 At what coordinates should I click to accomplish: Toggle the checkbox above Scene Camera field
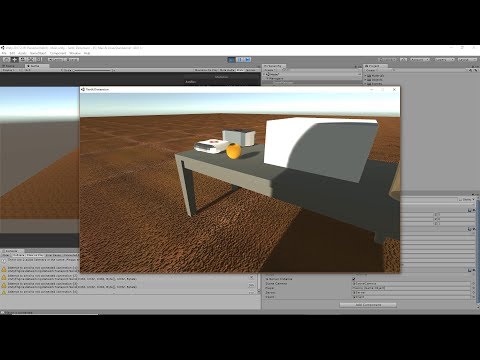[x=354, y=279]
